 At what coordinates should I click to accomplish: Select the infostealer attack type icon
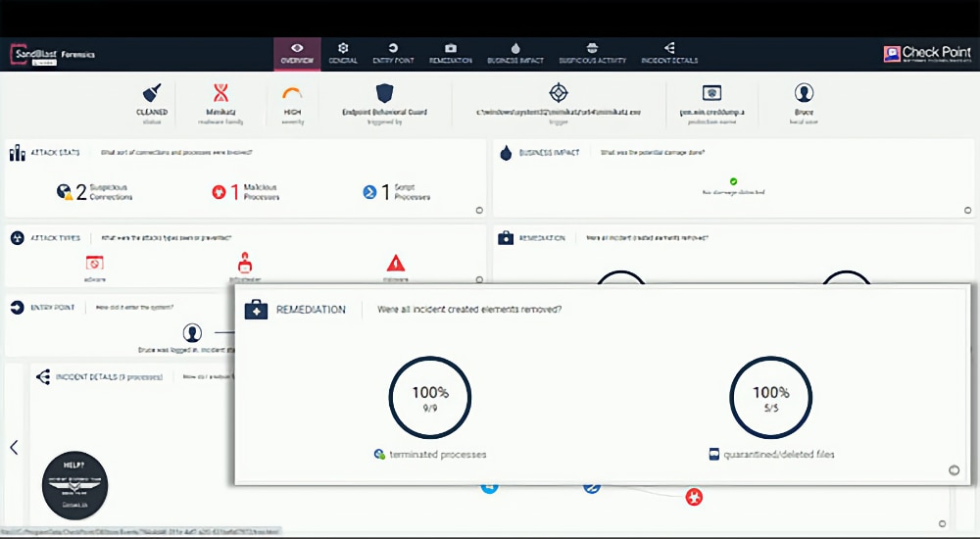[245, 263]
